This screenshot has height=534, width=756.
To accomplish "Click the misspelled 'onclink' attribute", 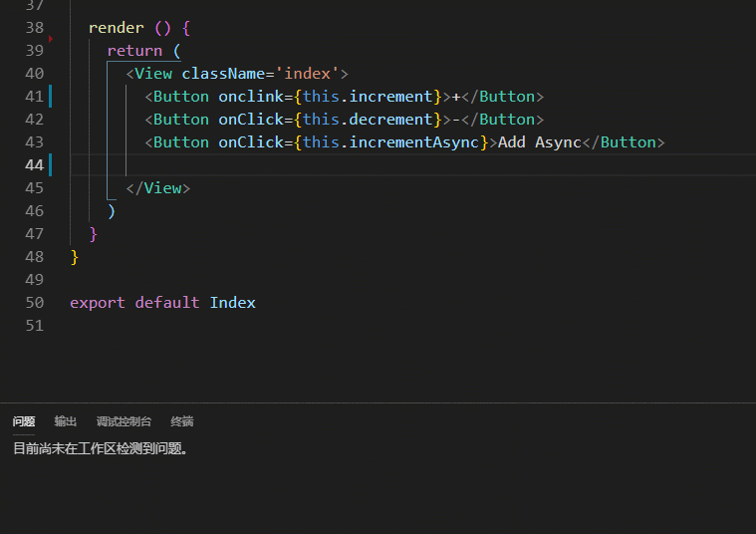I will click(251, 97).
